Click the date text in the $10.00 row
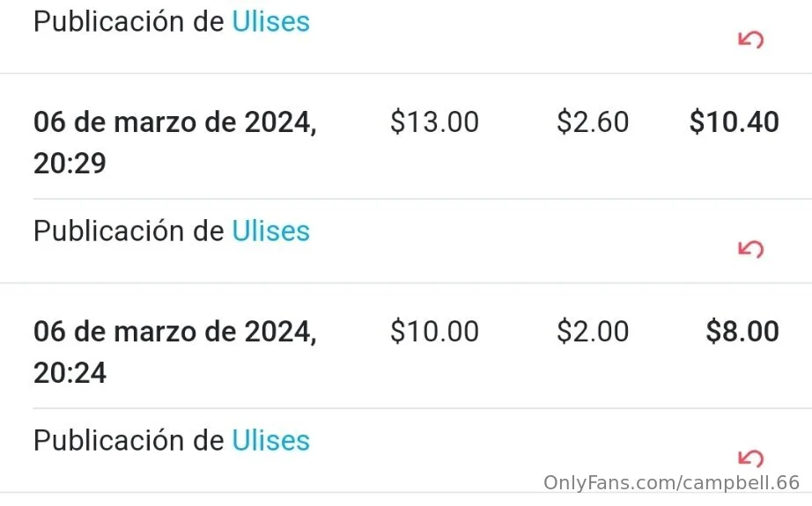This screenshot has width=812, height=506. 174,332
